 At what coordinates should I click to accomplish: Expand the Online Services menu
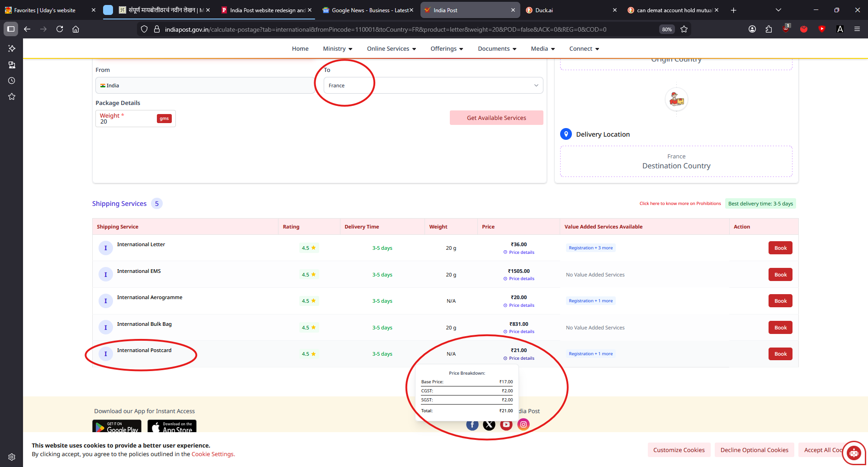tap(391, 49)
